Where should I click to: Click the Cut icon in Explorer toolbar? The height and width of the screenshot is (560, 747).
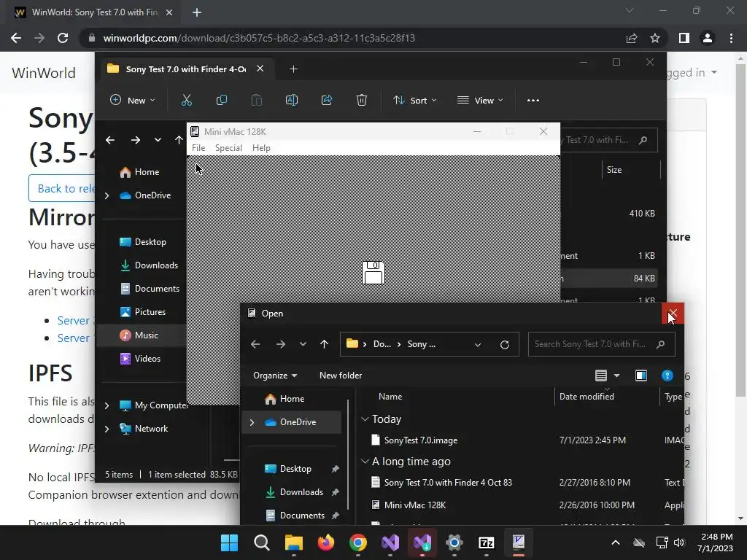pyautogui.click(x=186, y=100)
